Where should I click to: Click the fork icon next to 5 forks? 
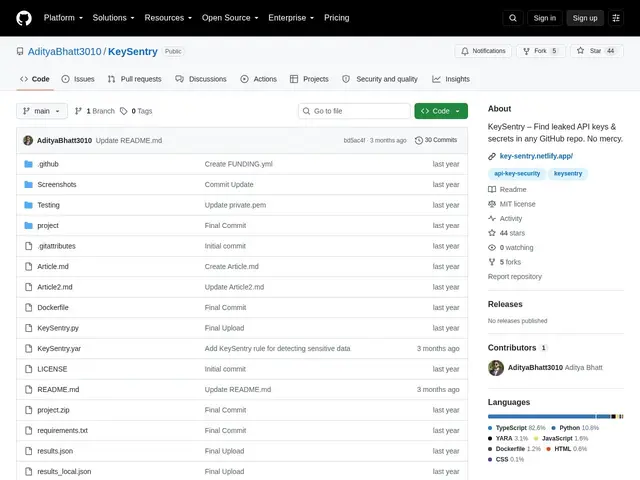click(492, 262)
